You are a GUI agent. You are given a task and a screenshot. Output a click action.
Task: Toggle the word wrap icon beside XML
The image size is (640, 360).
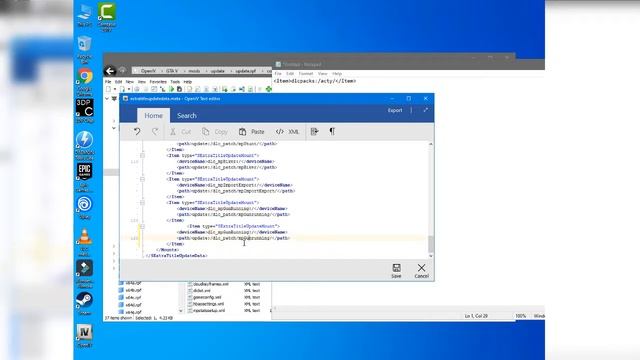pyautogui.click(x=314, y=131)
